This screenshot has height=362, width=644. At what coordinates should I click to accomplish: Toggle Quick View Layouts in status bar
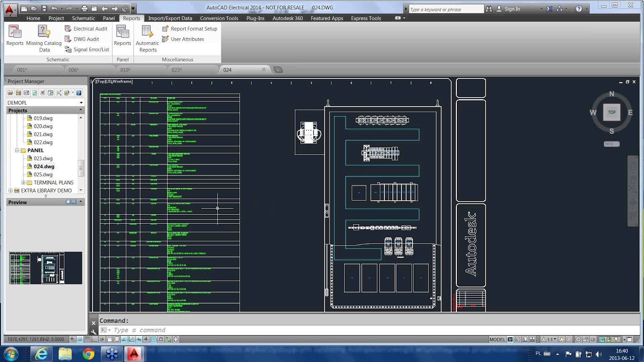(525, 339)
